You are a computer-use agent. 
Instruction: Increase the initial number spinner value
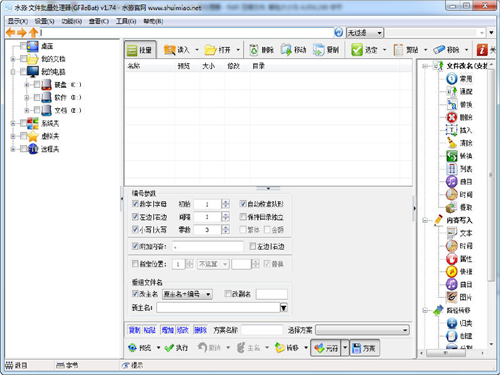pos(226,201)
